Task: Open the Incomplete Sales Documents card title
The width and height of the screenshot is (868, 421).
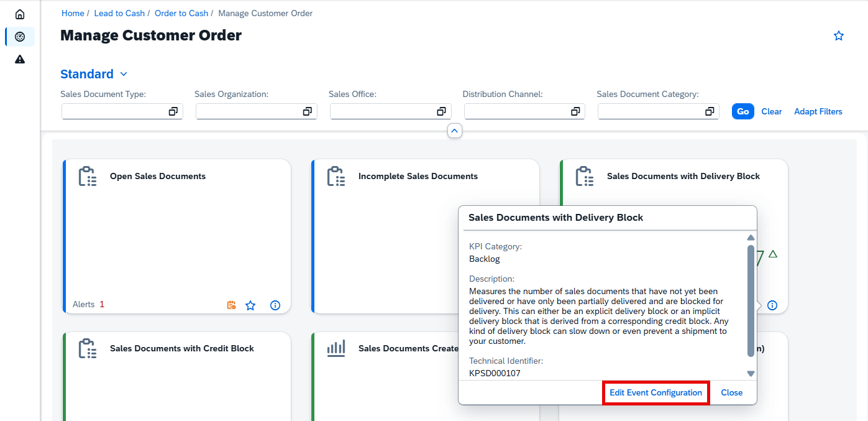Action: coord(418,176)
